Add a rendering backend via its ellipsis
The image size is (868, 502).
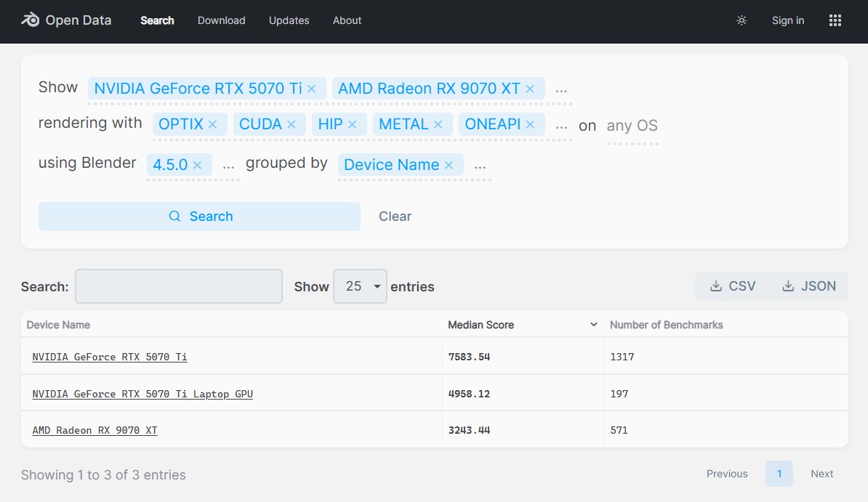tap(561, 126)
